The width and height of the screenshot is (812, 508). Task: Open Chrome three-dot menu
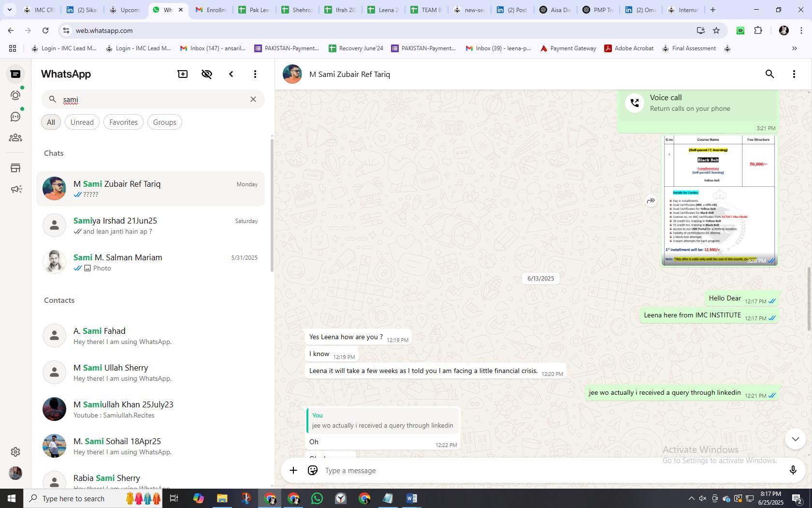[802, 30]
